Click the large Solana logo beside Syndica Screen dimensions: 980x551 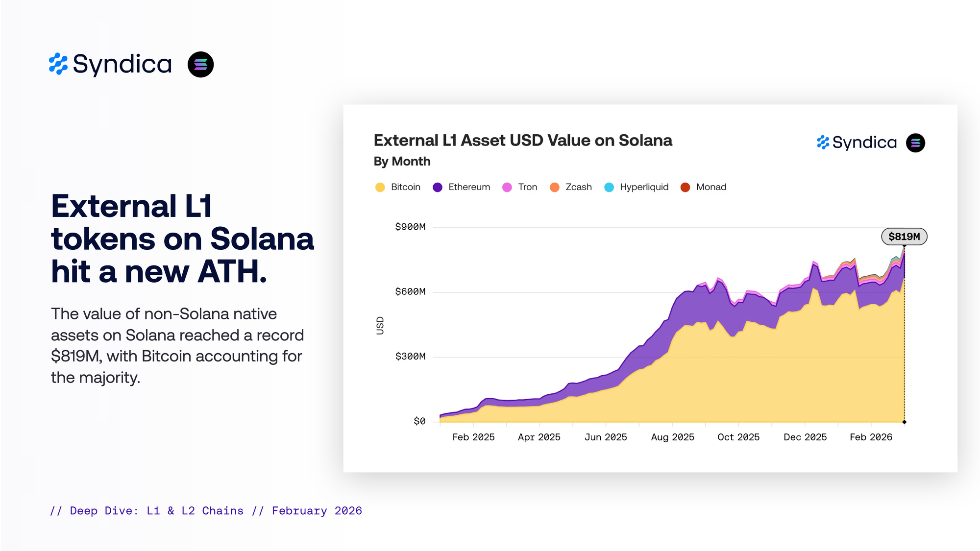click(x=200, y=64)
